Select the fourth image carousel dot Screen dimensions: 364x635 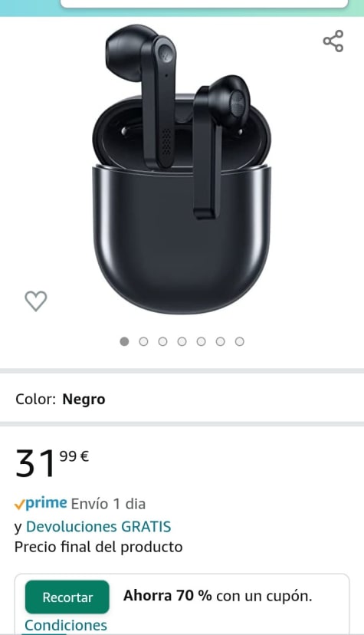click(182, 341)
